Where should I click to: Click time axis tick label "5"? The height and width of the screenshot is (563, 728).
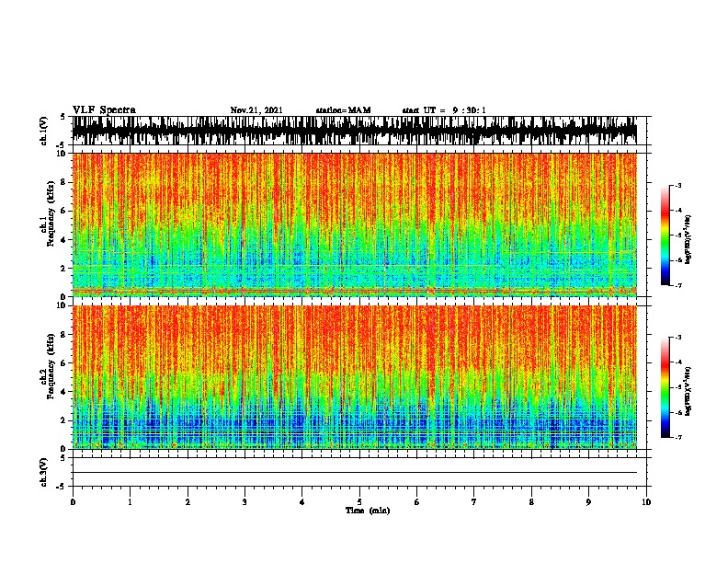359,502
